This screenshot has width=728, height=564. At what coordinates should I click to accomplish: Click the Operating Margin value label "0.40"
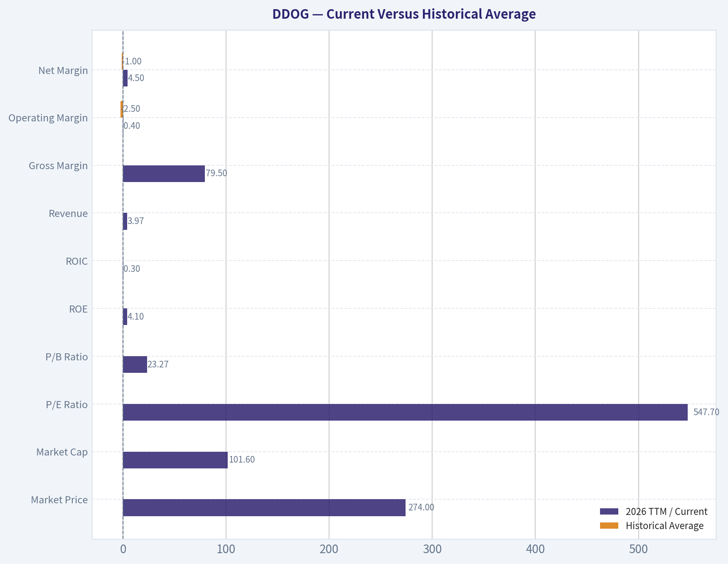pyautogui.click(x=132, y=126)
